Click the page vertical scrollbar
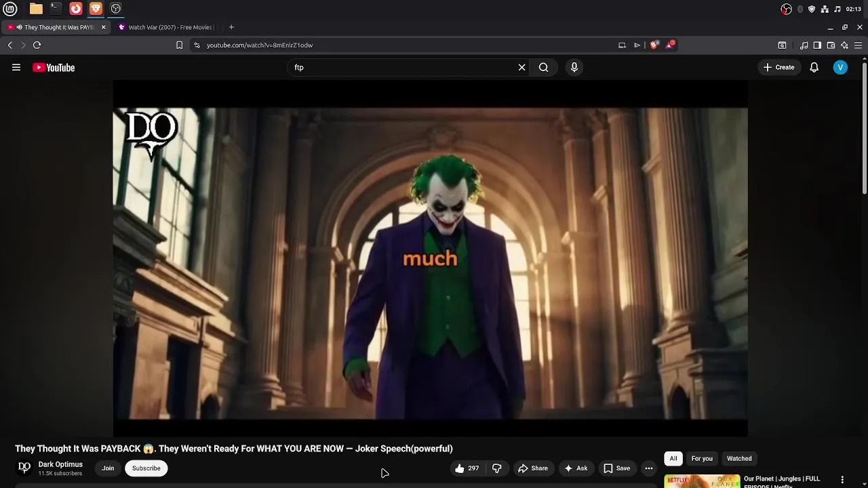Image resolution: width=868 pixels, height=488 pixels. click(x=865, y=129)
